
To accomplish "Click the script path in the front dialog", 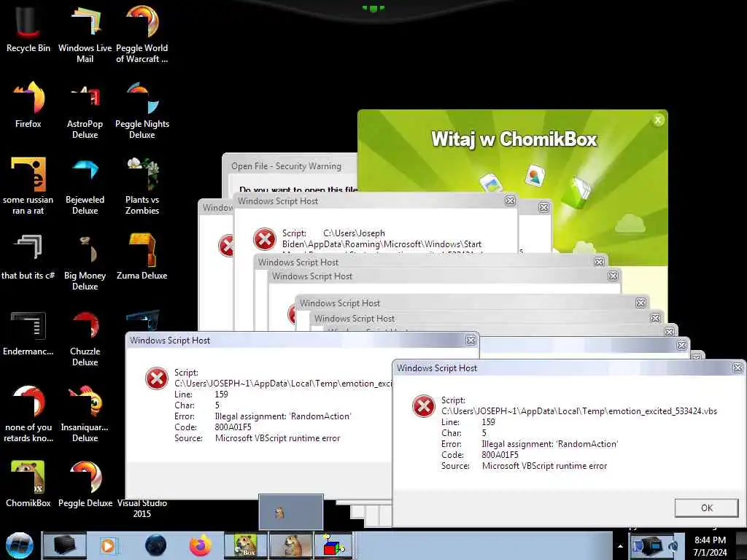I will pos(578,411).
